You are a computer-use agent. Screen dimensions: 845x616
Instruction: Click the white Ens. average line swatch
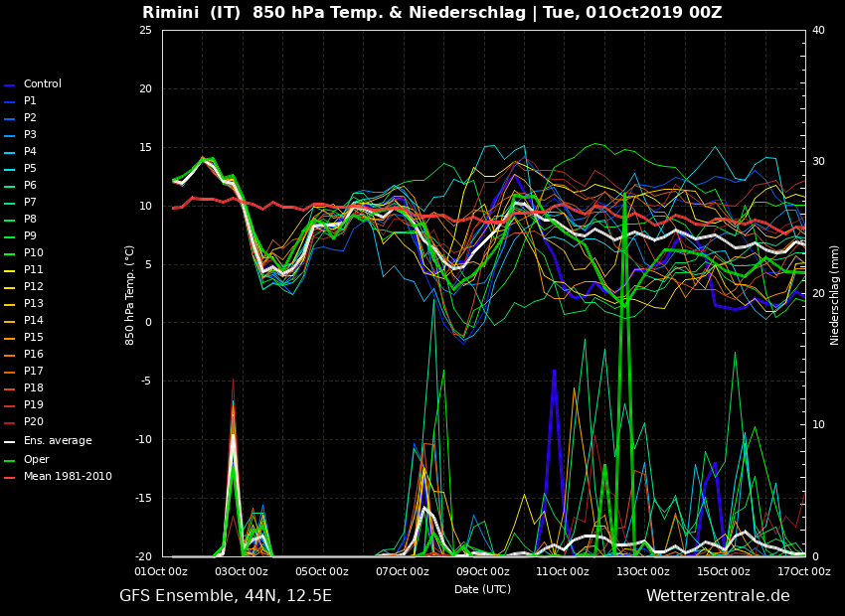click(x=10, y=441)
